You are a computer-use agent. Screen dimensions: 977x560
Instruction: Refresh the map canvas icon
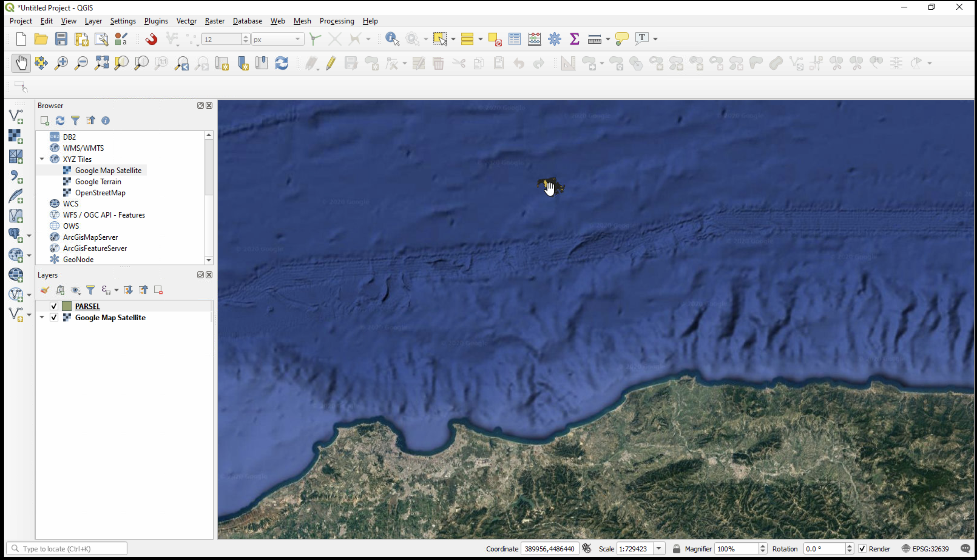coord(282,63)
